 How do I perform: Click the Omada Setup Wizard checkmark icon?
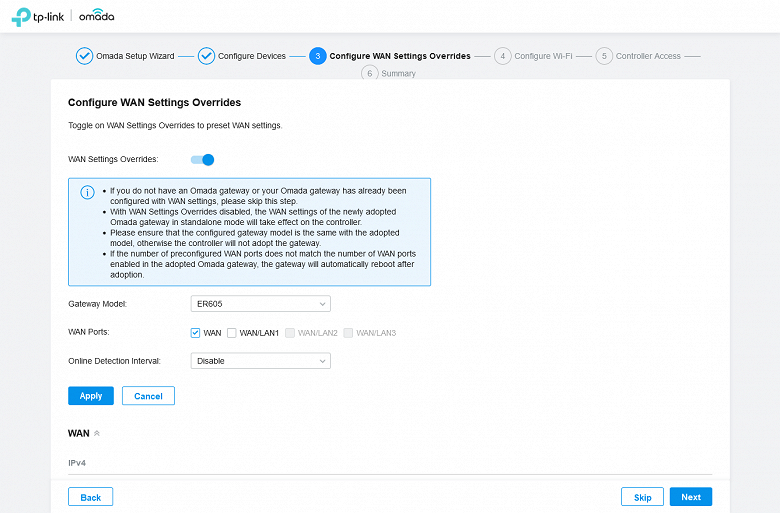pos(85,56)
